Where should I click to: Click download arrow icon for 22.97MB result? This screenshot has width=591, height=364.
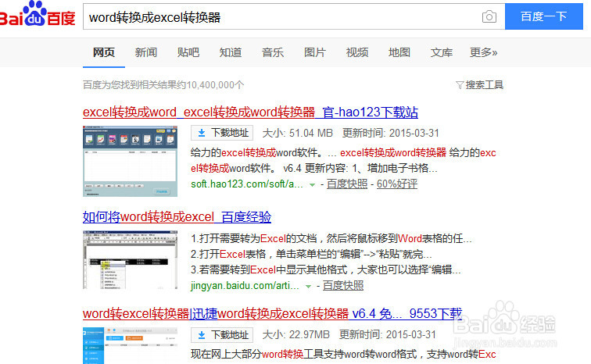point(202,335)
